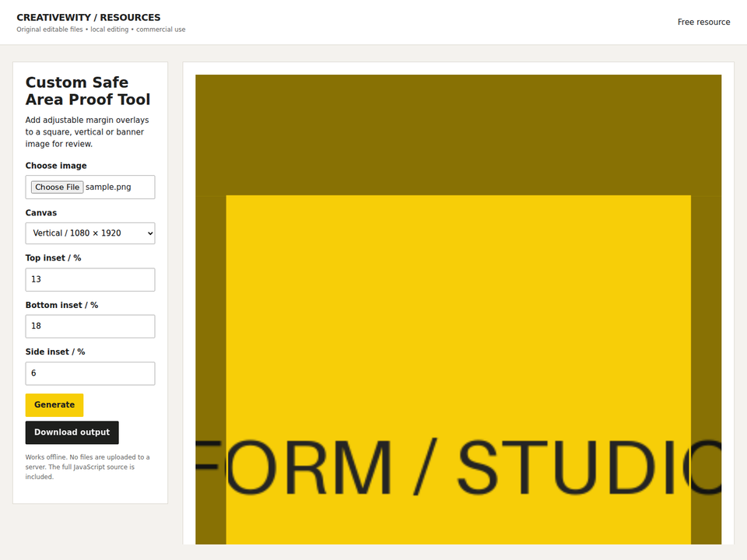
Task: Click Download output button
Action: click(72, 432)
